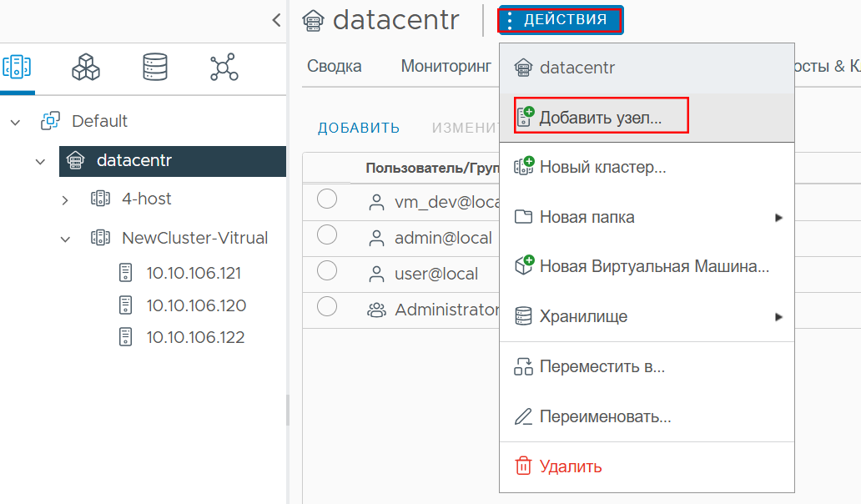Viewport: 861px width, 504px height.
Task: Open the Хранилище submenu arrow
Action: click(778, 317)
